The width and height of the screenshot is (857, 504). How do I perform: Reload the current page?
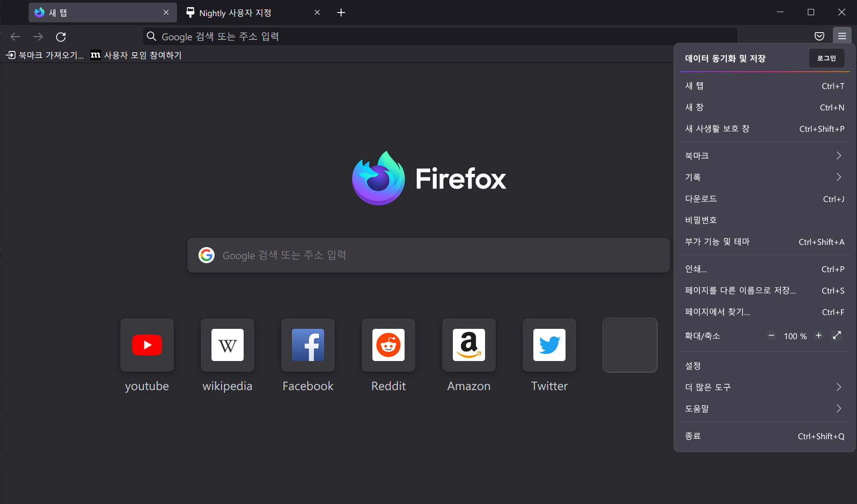(x=61, y=37)
